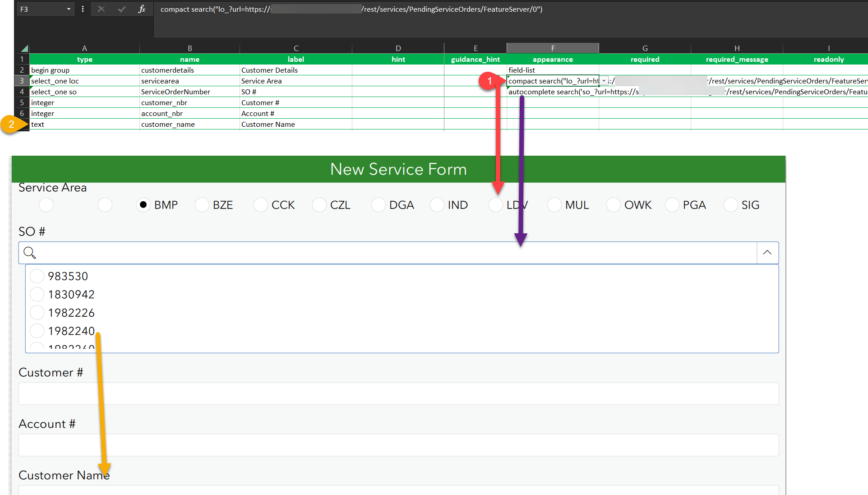Choose SO number 1830942 radio option
Screen dimensions: 868x495
[x=37, y=295]
